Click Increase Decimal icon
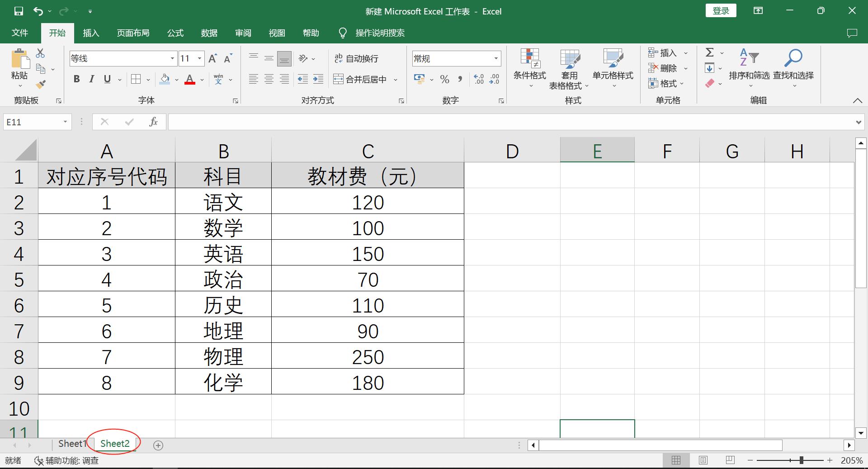The height and width of the screenshot is (469, 868). [479, 79]
